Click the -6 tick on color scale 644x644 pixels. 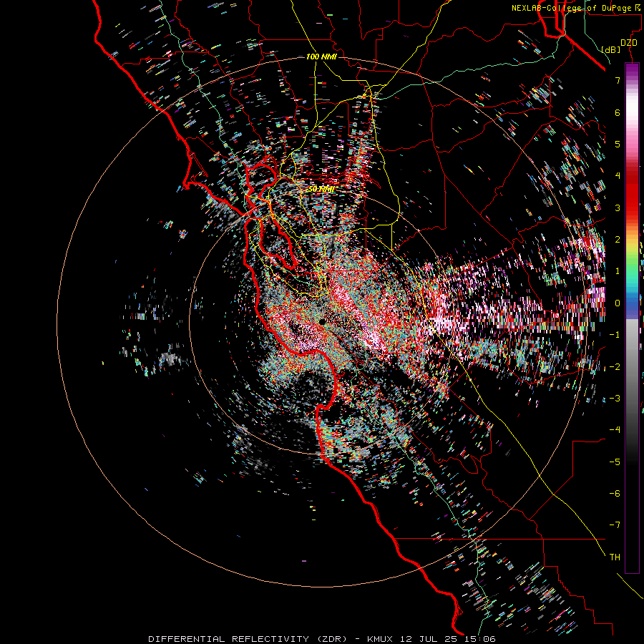click(x=615, y=493)
